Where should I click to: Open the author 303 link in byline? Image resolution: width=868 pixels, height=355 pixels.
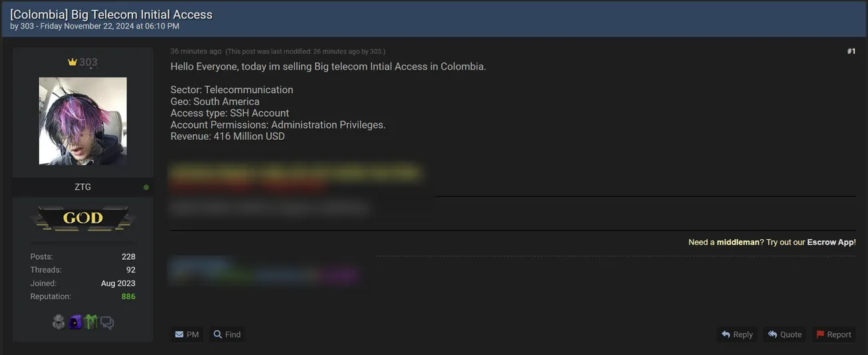click(x=27, y=27)
